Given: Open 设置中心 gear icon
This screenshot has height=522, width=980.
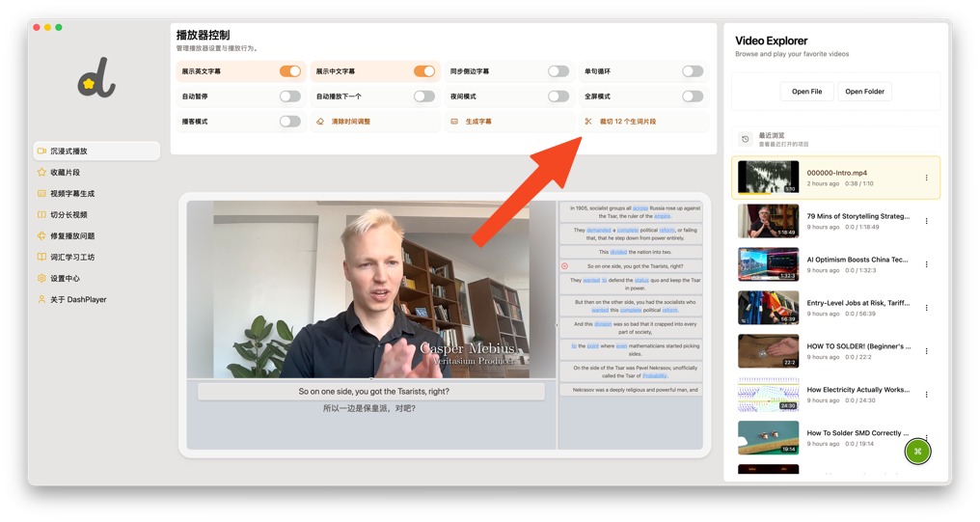Looking at the screenshot, I should pos(41,279).
